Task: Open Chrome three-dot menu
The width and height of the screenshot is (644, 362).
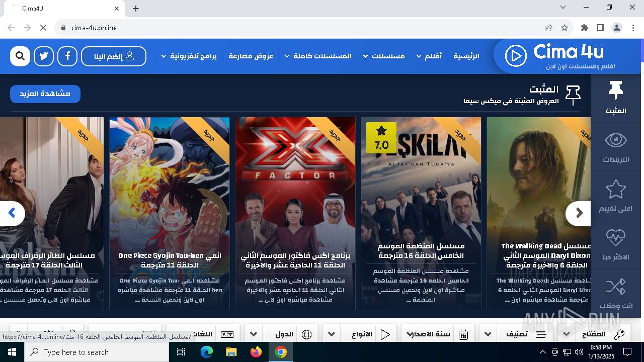Action: (633, 28)
